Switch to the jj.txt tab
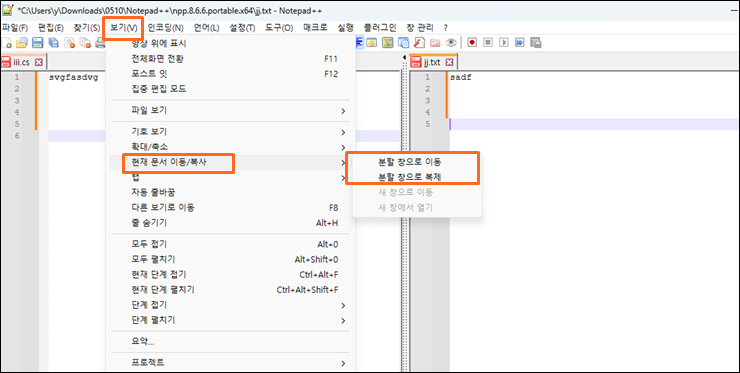740x373 pixels. pyautogui.click(x=433, y=62)
